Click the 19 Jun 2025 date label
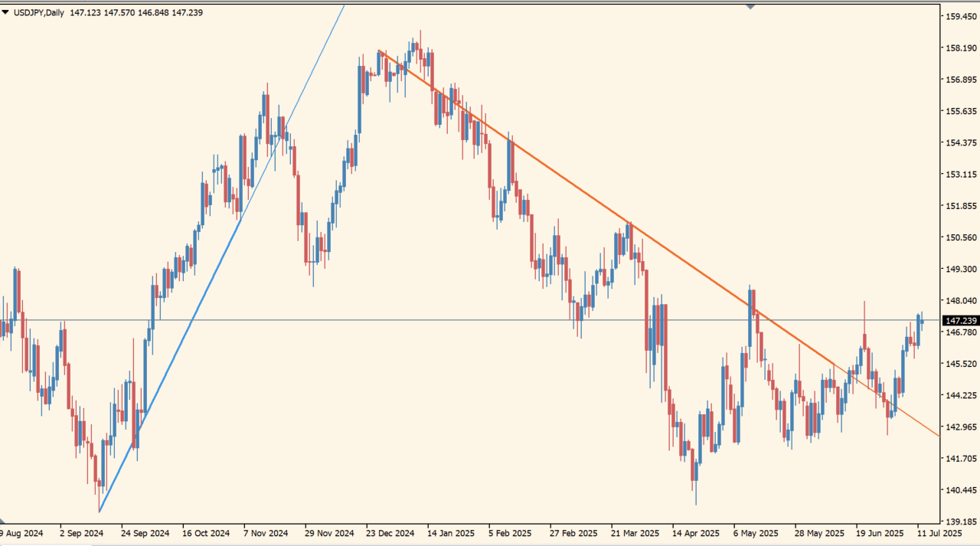Screen dimensions: 980x546 (880, 533)
